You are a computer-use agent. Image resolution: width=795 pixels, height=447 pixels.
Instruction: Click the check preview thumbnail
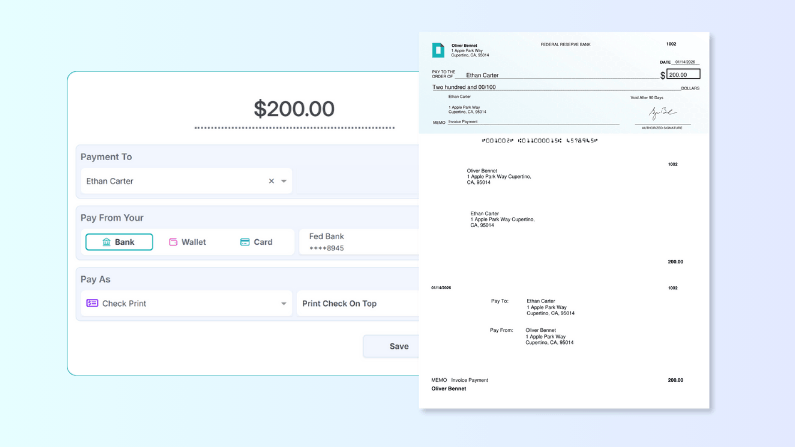pos(564,220)
